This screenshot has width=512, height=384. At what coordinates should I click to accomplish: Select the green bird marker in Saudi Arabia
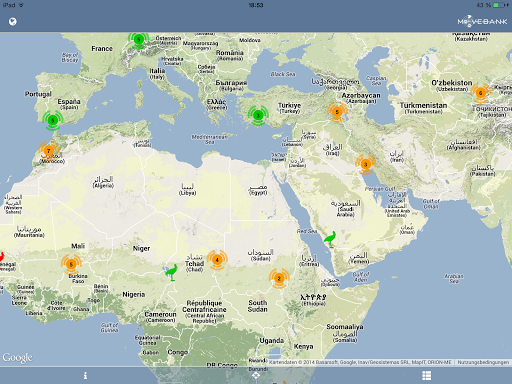tap(330, 239)
